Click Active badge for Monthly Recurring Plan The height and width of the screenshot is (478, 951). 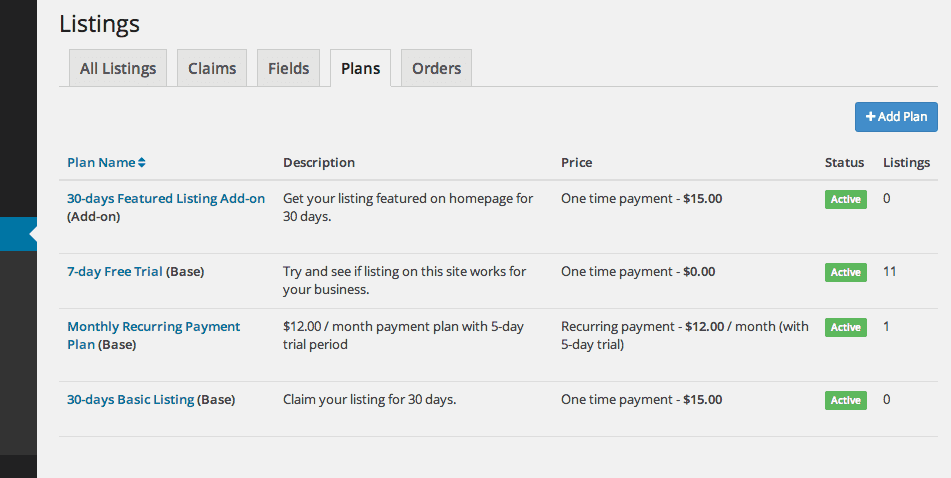(845, 327)
